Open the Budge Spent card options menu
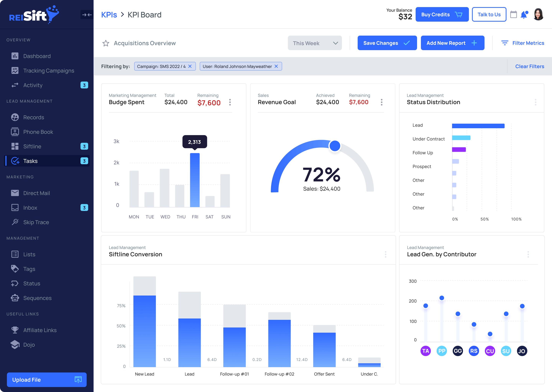 230,102
